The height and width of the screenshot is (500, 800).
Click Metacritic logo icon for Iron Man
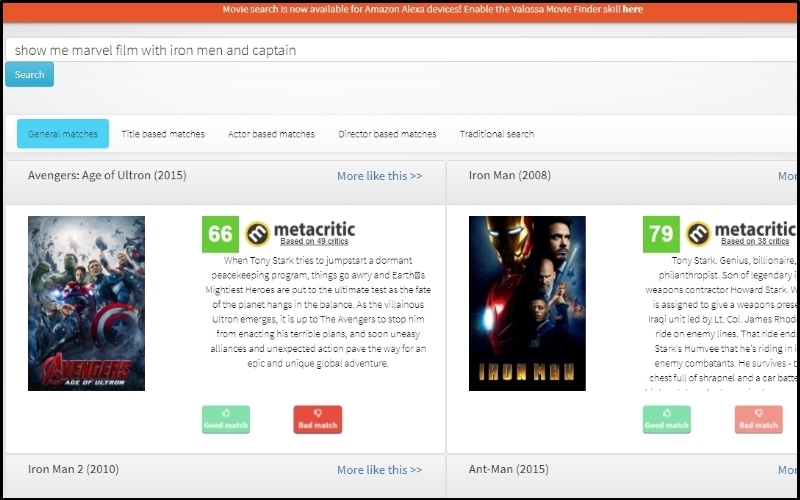pyautogui.click(x=699, y=234)
